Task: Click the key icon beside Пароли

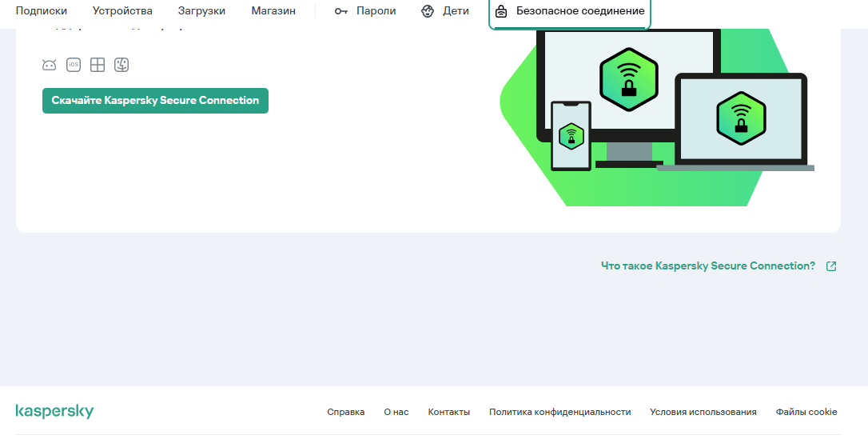Action: [341, 11]
